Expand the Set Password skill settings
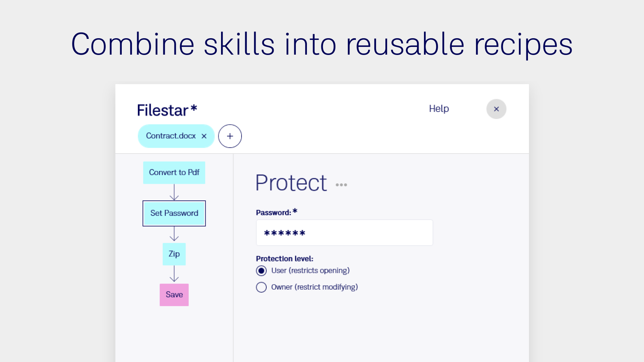This screenshot has width=644, height=362. (x=174, y=213)
